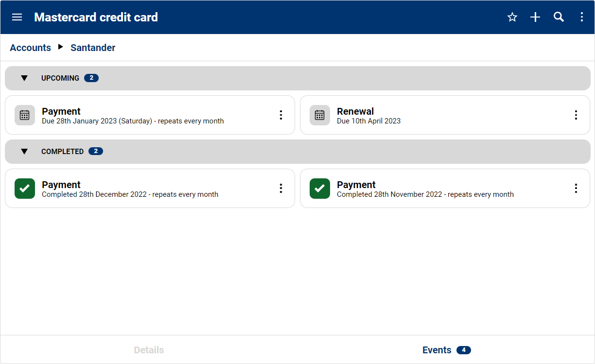
Task: Click calendar icon on Renewal event
Action: [320, 115]
